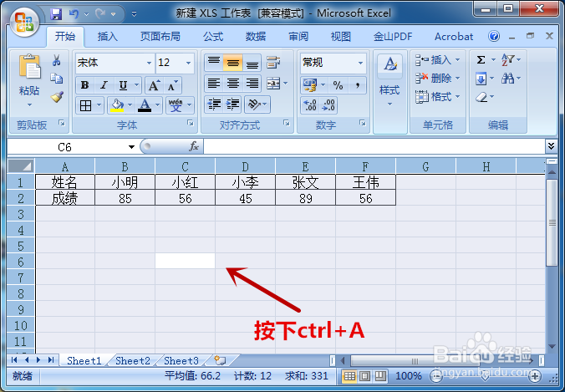Open the Find and Select binoculars
The width and height of the screenshot is (565, 392).
(x=507, y=79)
